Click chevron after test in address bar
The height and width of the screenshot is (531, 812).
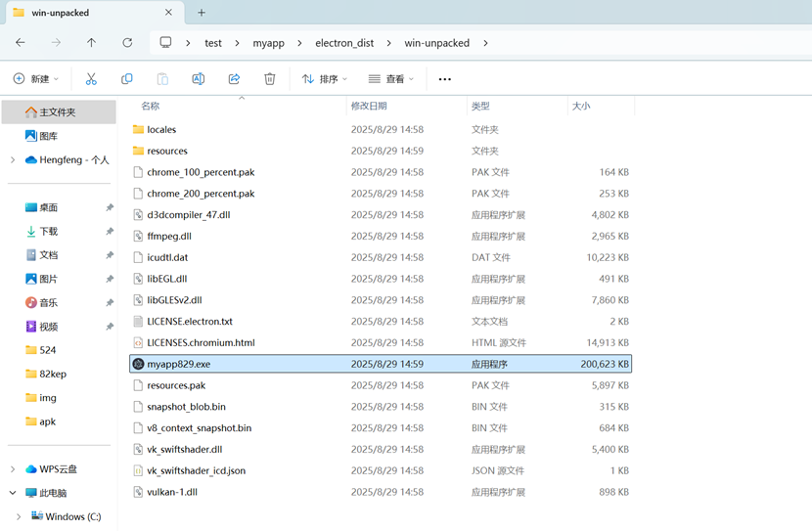(x=237, y=43)
